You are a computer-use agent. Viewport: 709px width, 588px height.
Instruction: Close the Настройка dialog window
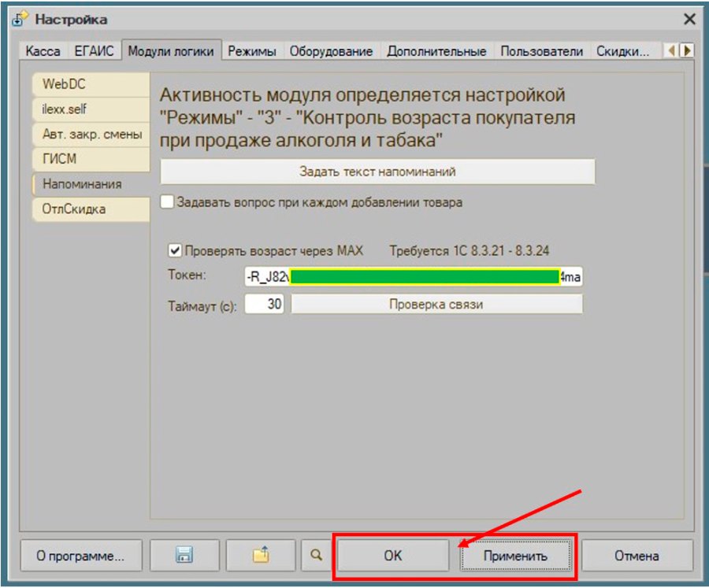pos(689,19)
